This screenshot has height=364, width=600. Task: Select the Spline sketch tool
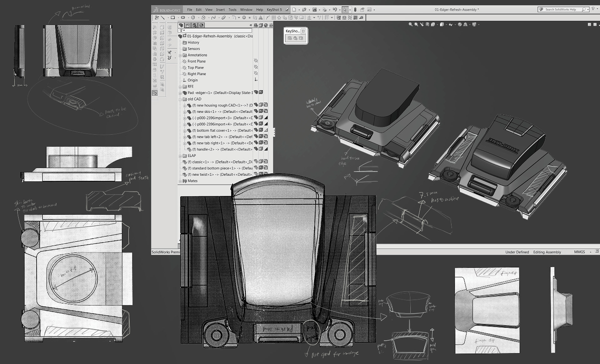213,18
